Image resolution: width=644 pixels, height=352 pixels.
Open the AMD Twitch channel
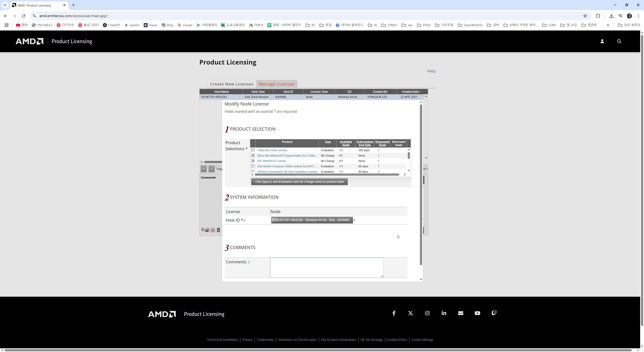click(494, 313)
